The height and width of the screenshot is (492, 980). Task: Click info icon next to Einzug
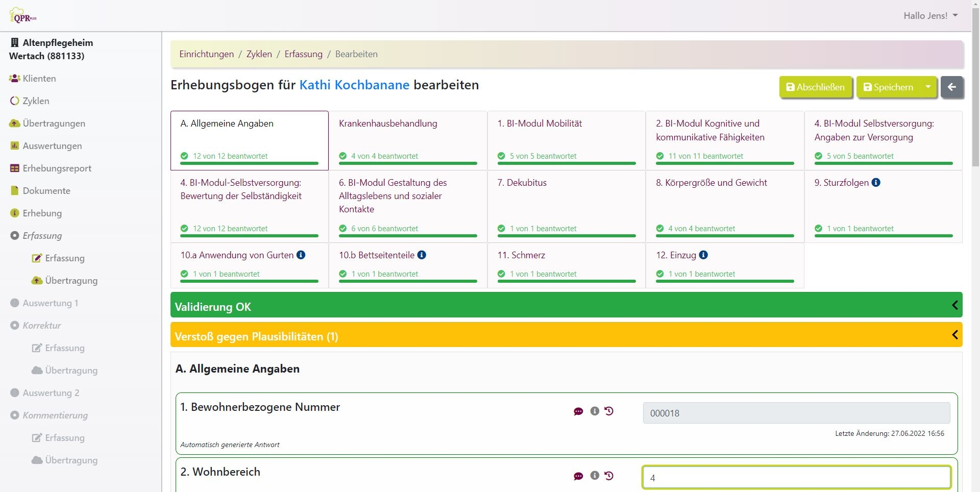(x=703, y=255)
